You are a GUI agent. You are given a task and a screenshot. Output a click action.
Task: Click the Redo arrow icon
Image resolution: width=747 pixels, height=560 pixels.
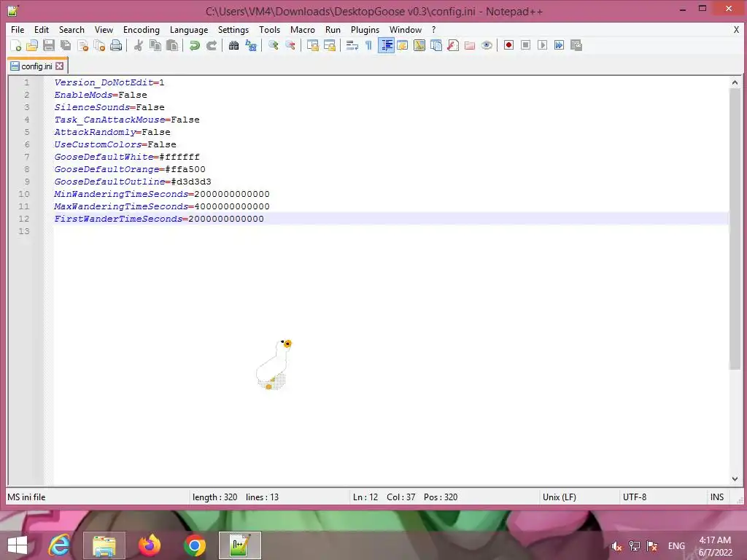pyautogui.click(x=212, y=45)
